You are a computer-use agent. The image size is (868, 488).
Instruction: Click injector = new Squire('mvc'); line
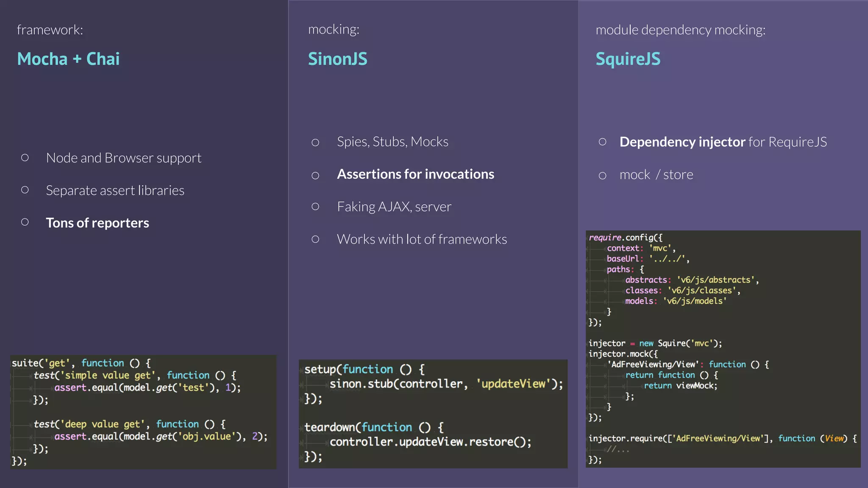[x=655, y=344]
